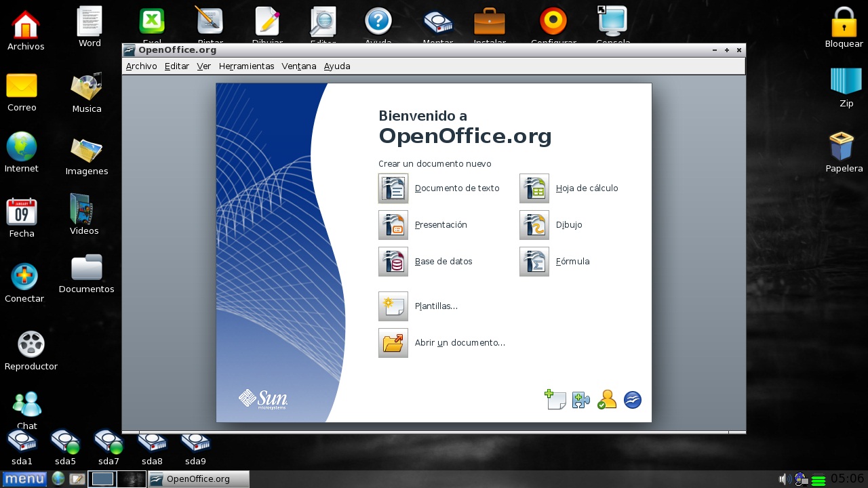Open the sda7 drive icon

[x=108, y=441]
